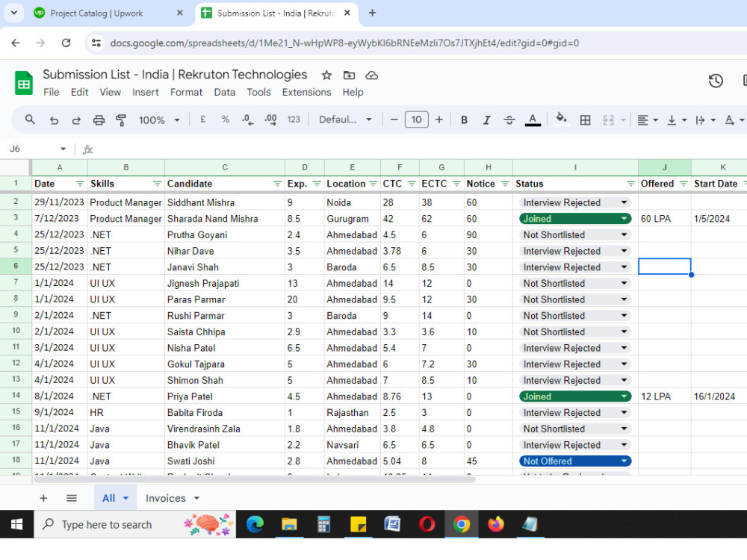This screenshot has height=560, width=747.
Task: Open version history clock icon
Action: tap(716, 81)
